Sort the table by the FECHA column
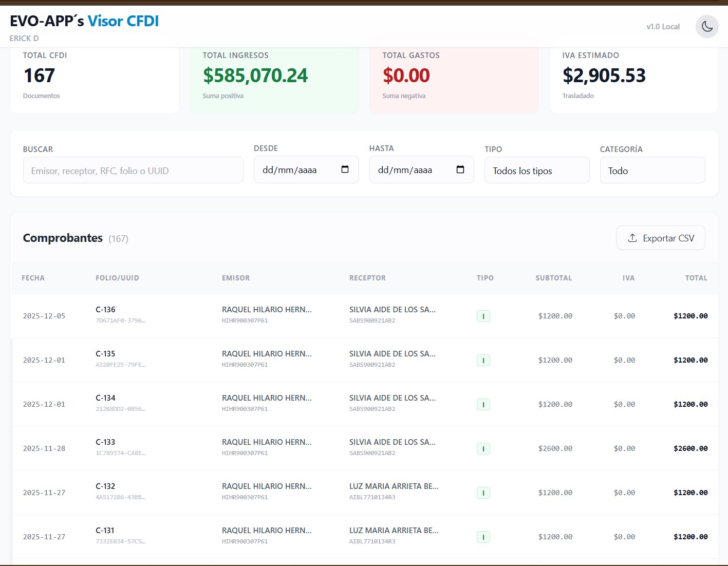Image resolution: width=728 pixels, height=566 pixels. 33,278
